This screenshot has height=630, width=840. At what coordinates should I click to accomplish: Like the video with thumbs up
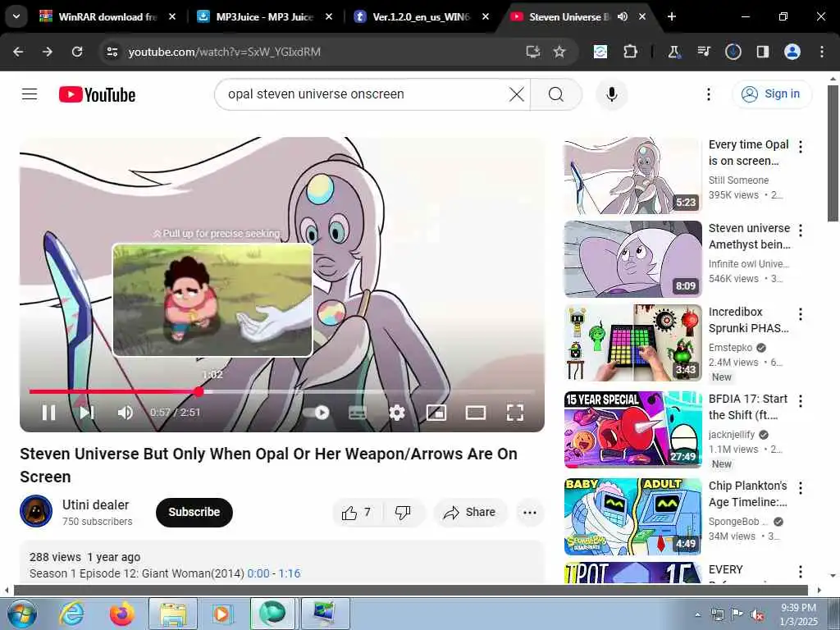357,513
